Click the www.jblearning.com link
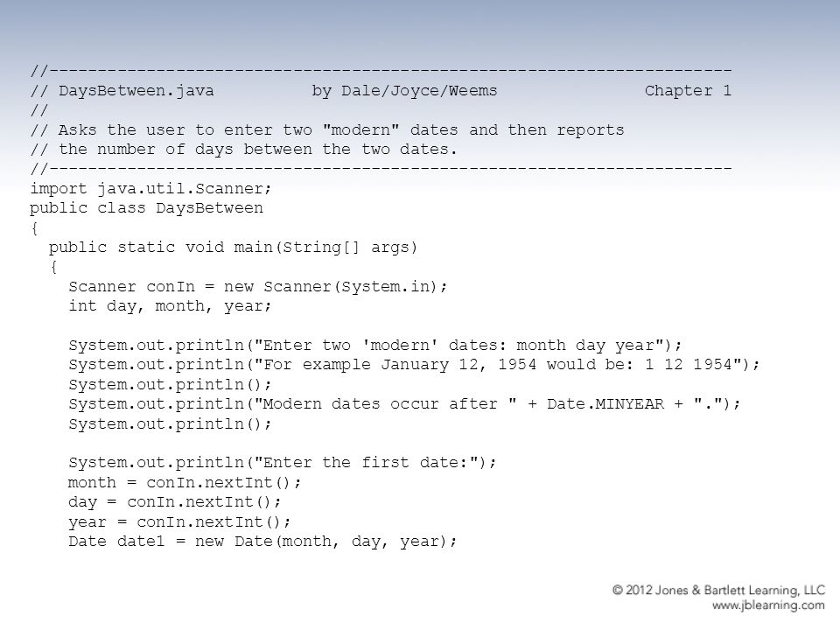Image resolution: width=840 pixels, height=630 pixels. [768, 605]
